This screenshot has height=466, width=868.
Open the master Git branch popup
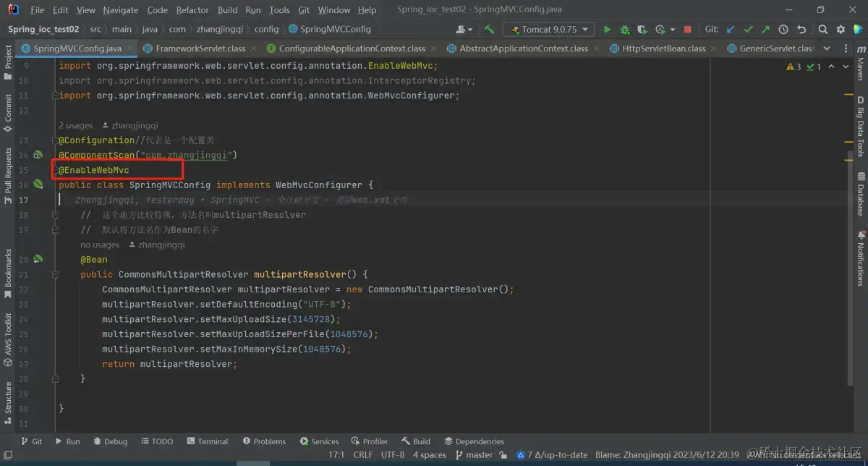[473, 454]
